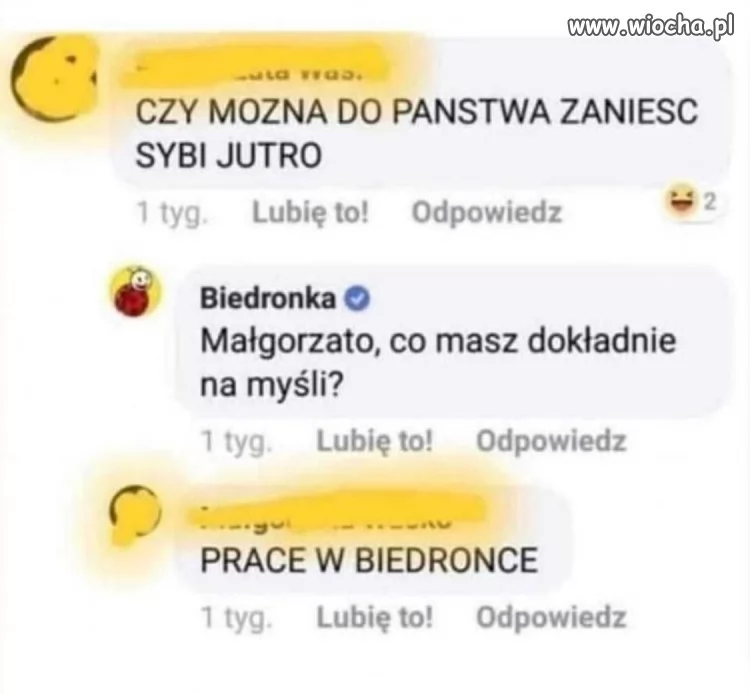Viewport: 750px width, 694px height.
Task: Like Biedronka's reply with Lubię to!
Action: (x=375, y=441)
